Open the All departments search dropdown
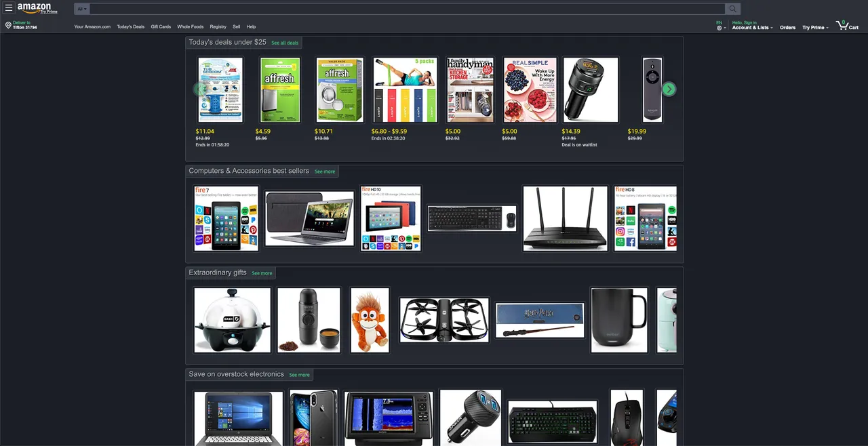The width and height of the screenshot is (868, 446). [x=81, y=9]
